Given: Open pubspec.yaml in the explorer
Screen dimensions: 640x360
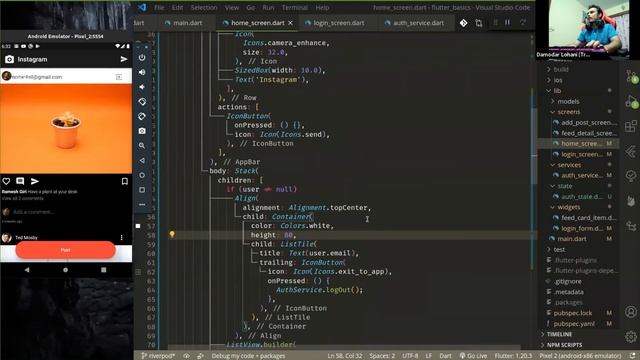Looking at the screenshot, I should [x=573, y=324].
